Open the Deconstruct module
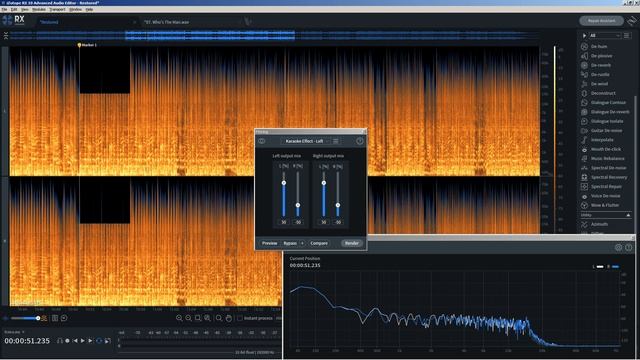Screen dimensions: 640x360 (603, 93)
